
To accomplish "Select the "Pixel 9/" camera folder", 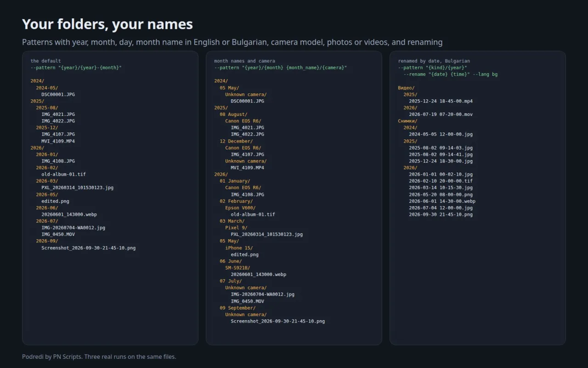I will click(236, 228).
